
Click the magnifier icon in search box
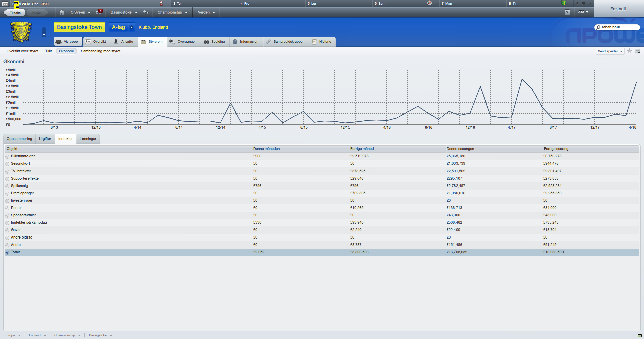[x=598, y=27]
